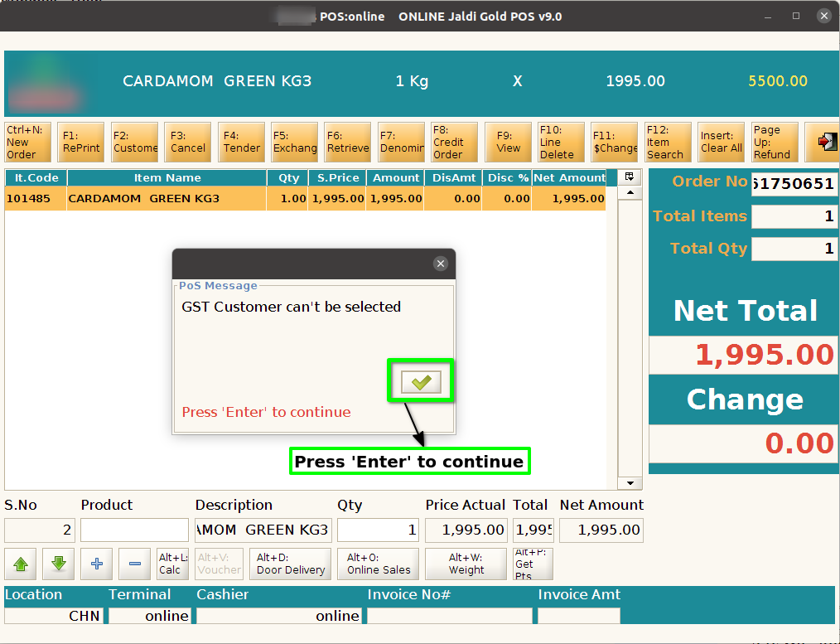Viewport: 840px width, 644px height.
Task: Click the Price Actual field
Action: point(466,530)
